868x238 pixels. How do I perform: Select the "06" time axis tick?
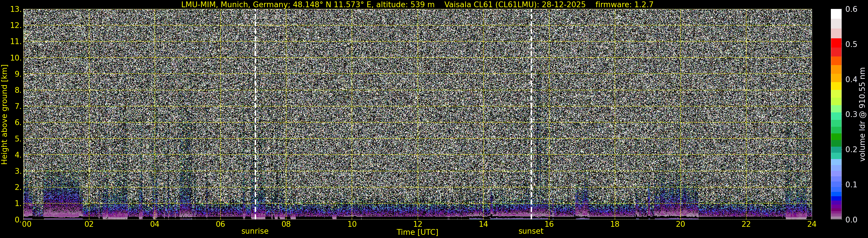click(x=220, y=224)
